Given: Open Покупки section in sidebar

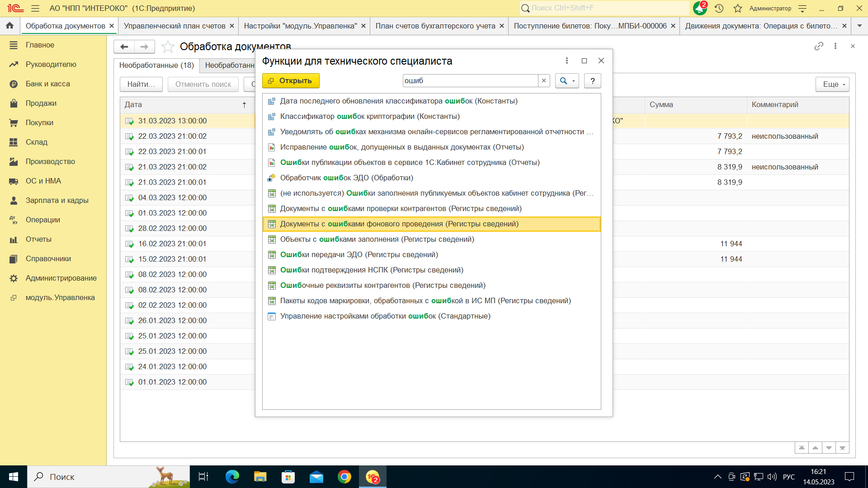Looking at the screenshot, I should click(40, 122).
